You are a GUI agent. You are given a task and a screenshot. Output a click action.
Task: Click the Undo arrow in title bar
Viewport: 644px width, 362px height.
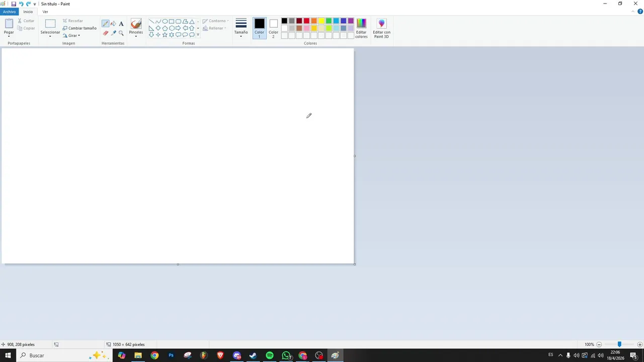[21, 4]
